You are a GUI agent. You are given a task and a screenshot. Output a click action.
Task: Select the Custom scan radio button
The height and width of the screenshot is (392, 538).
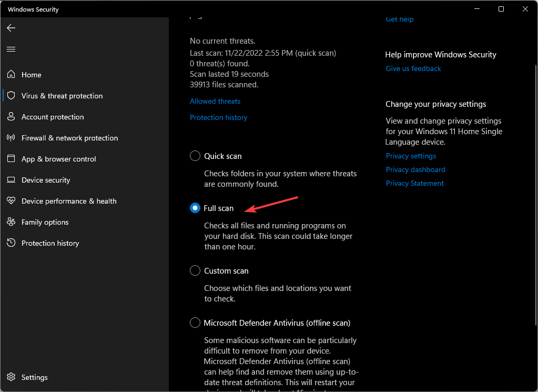pyautogui.click(x=195, y=270)
